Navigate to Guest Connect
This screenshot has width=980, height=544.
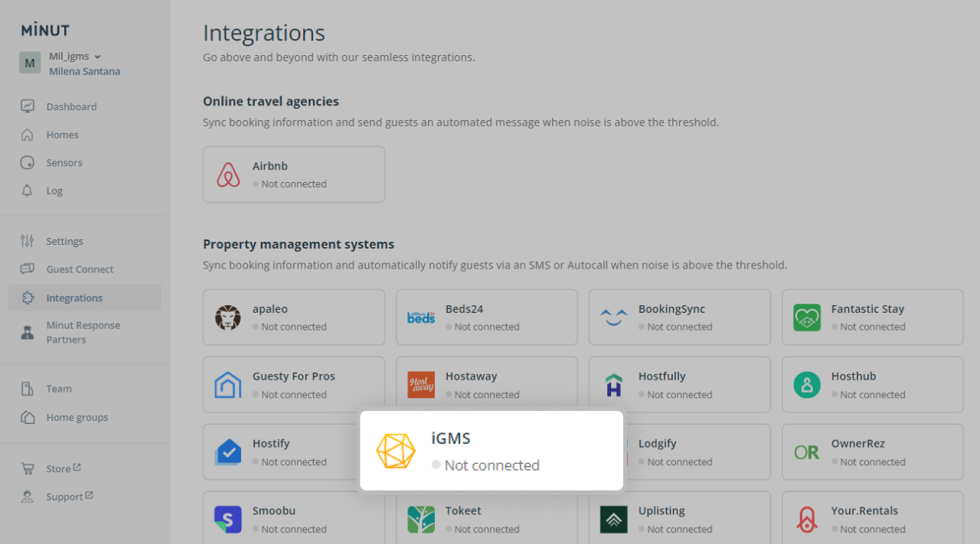pyautogui.click(x=78, y=269)
